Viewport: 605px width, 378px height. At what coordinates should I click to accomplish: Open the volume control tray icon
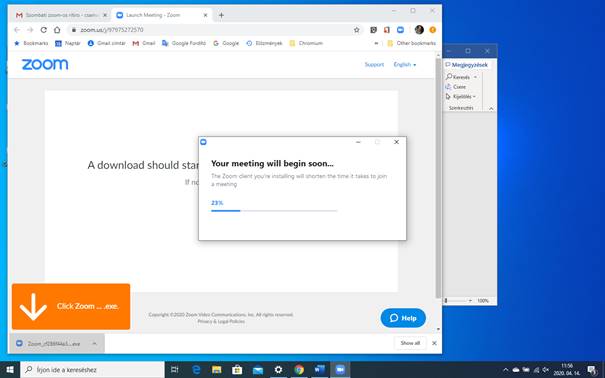click(546, 370)
